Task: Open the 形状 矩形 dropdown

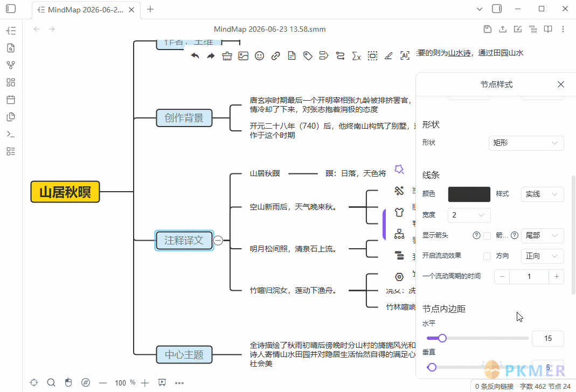Action: pos(526,143)
